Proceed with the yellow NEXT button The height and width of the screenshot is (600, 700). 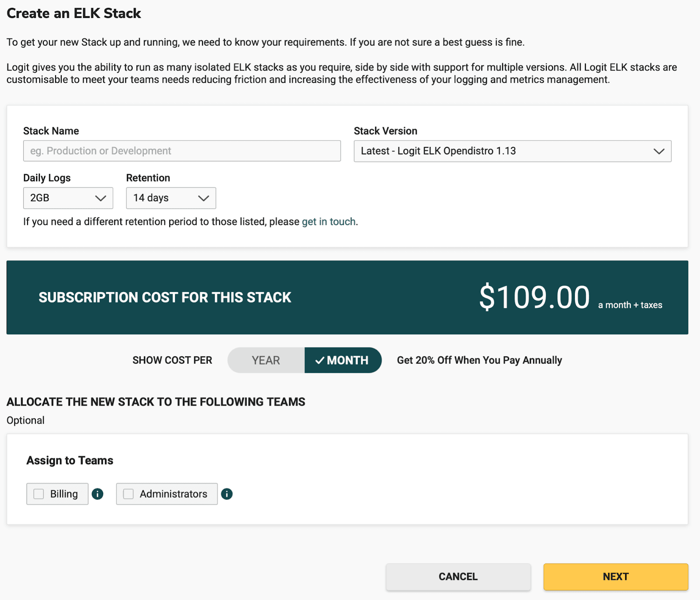[616, 576]
